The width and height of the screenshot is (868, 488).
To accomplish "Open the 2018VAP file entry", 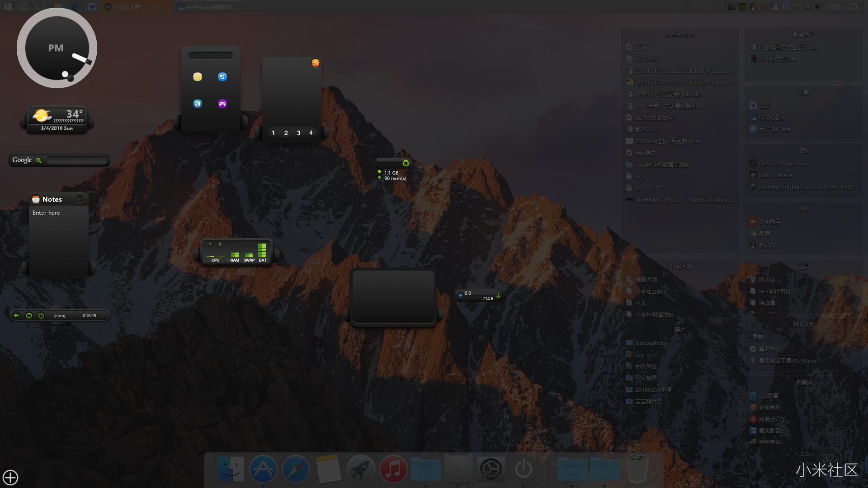I will 646,59.
